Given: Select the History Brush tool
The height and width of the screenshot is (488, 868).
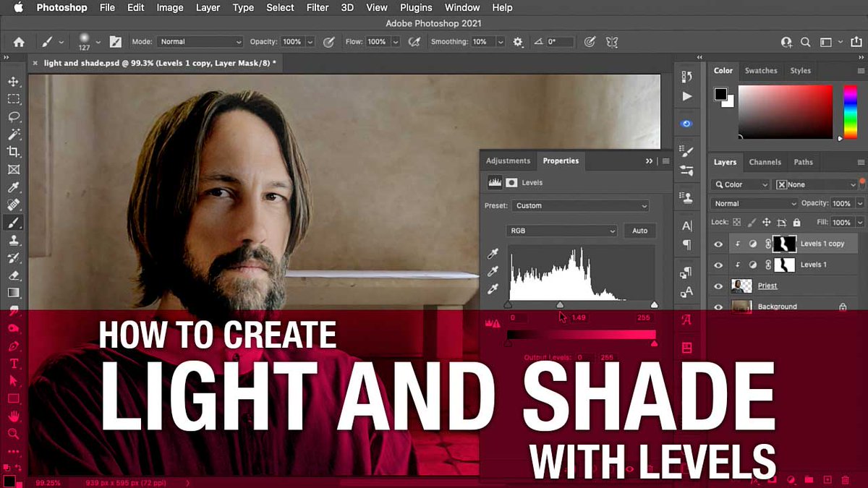Looking at the screenshot, I should click(13, 257).
